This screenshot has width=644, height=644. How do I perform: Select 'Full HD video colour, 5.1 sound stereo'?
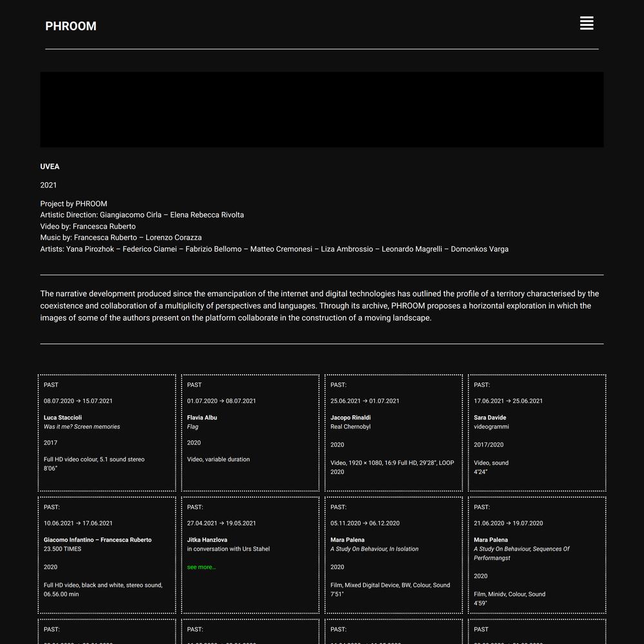coord(94,459)
